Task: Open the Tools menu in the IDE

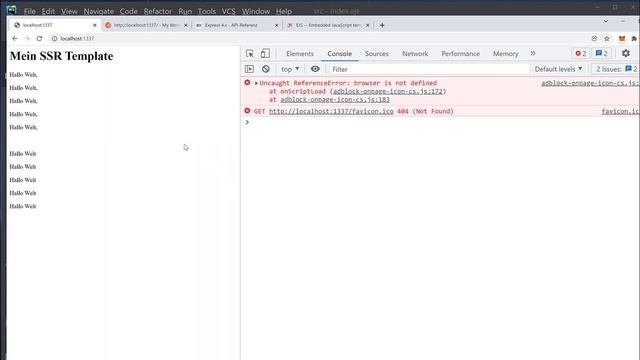Action: pyautogui.click(x=207, y=11)
